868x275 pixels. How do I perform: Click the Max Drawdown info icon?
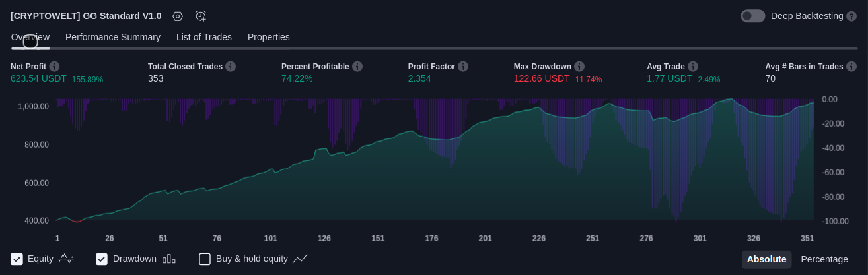(579, 67)
